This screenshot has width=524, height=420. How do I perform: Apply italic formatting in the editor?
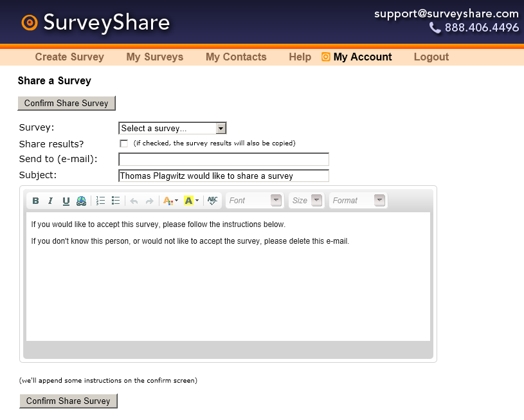50,201
